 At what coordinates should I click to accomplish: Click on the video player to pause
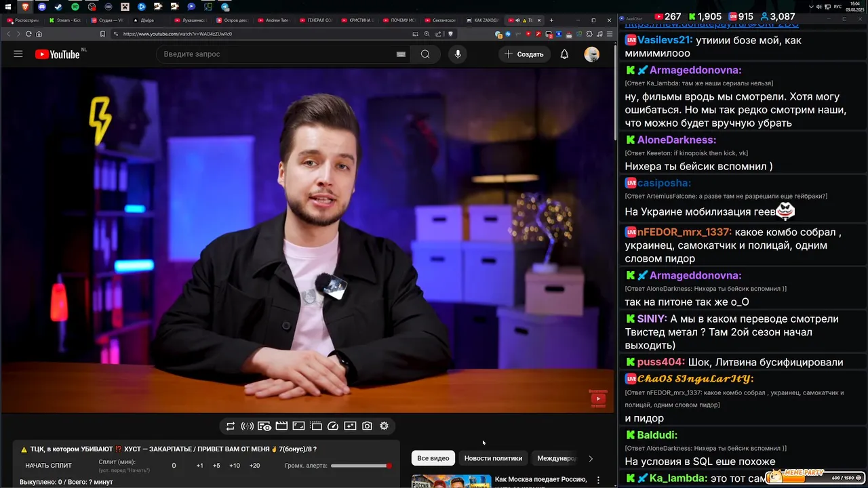[307, 239]
